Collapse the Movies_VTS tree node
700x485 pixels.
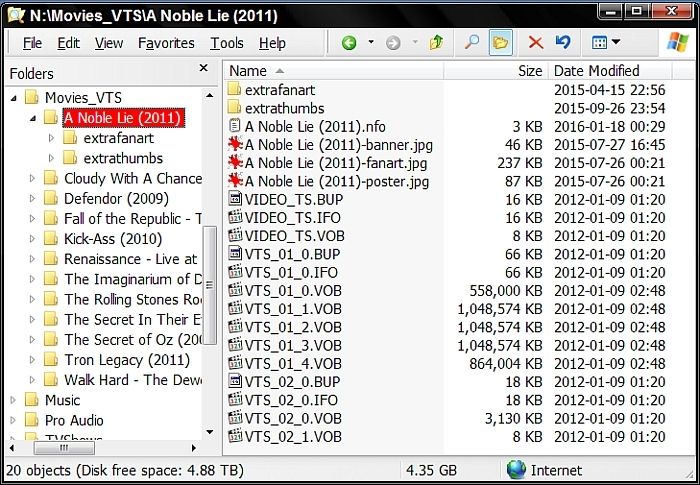[x=14, y=98]
